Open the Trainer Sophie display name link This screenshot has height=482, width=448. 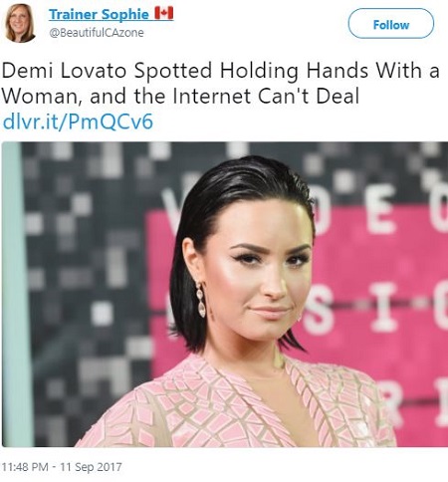[99, 14]
